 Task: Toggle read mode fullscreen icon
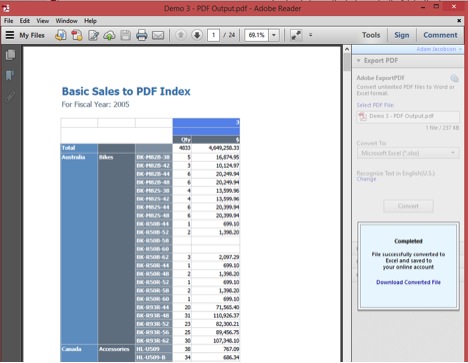pyautogui.click(x=296, y=35)
